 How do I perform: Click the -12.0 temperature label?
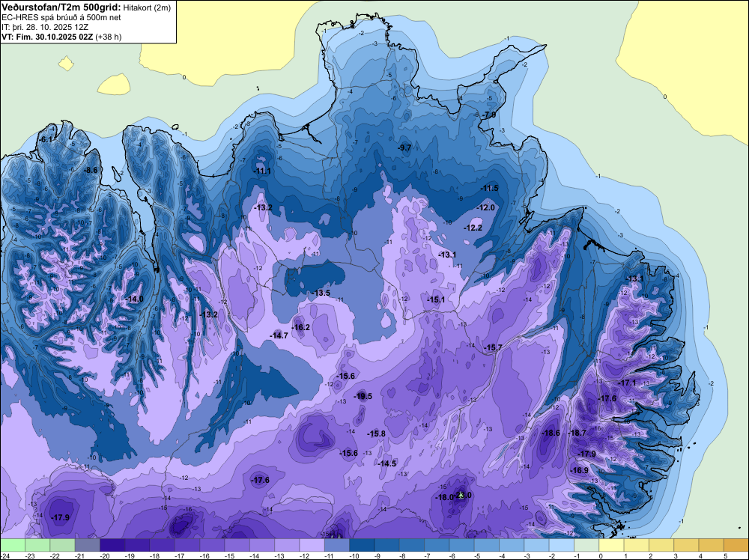point(486,207)
